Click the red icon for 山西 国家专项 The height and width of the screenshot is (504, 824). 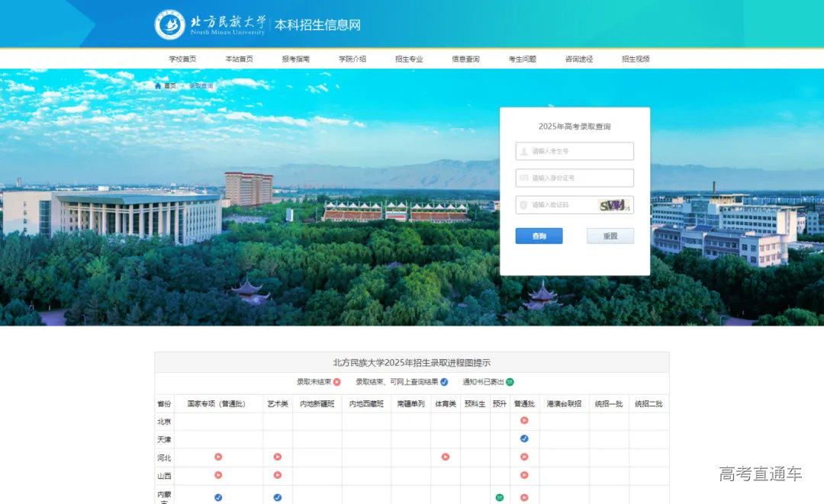tap(218, 474)
